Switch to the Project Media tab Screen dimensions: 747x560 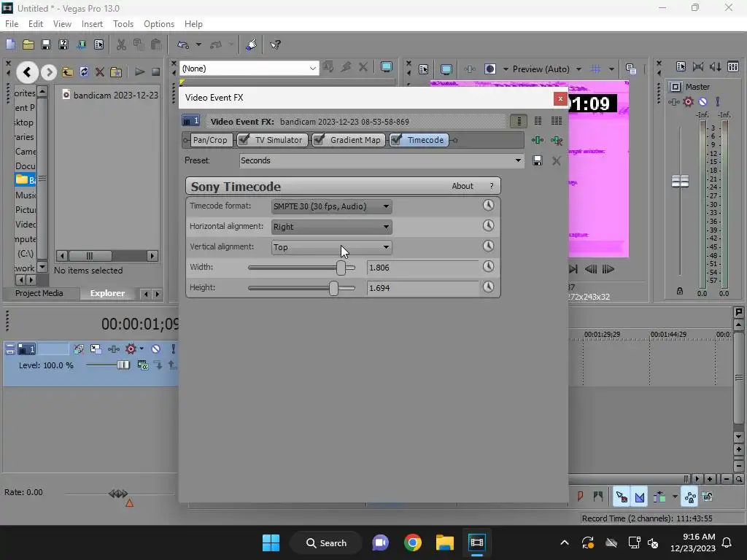[x=39, y=293]
